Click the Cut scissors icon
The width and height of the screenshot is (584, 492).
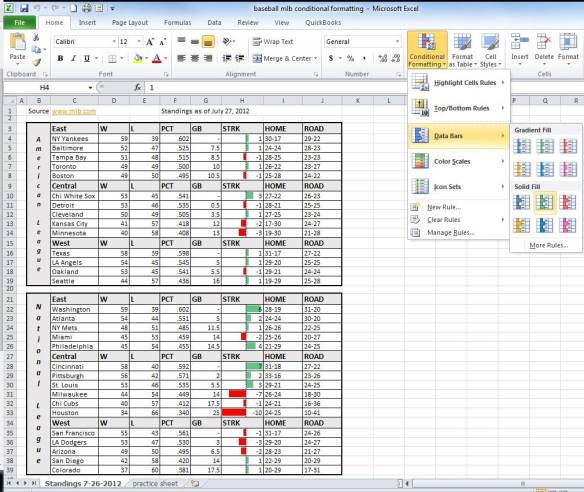(36, 38)
